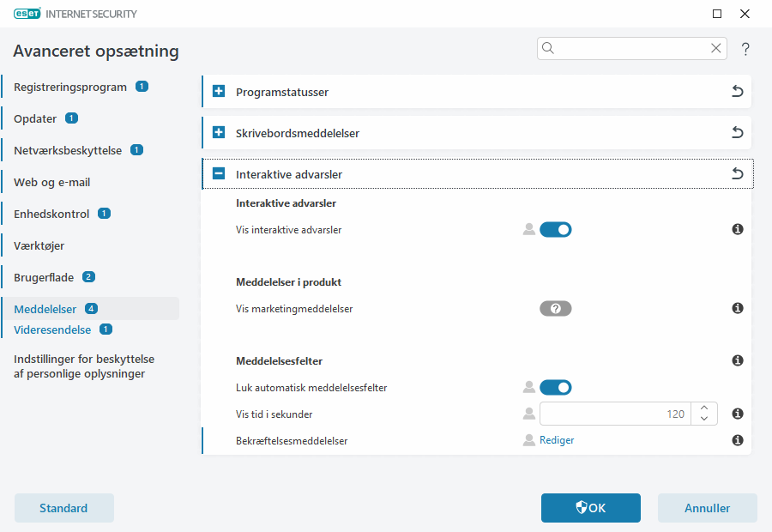The height and width of the screenshot is (532, 772).
Task: Click the Rediger link
Action: 557,440
